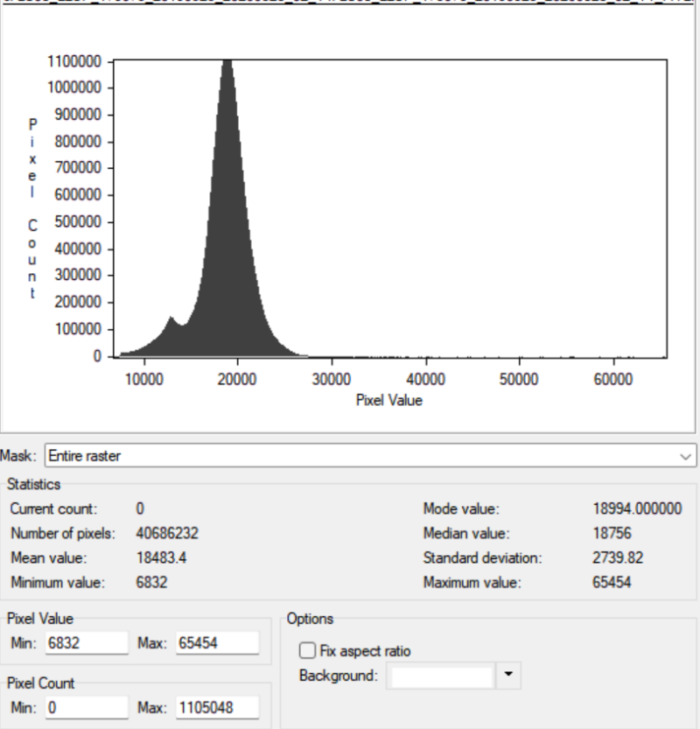Click the 30000 x-axis tick label

pos(332,380)
